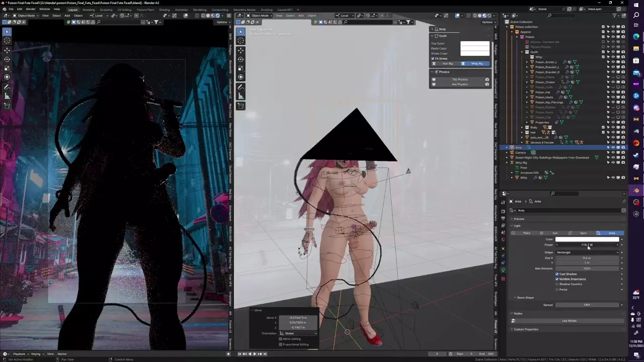Pick the Annotate tool in left viewport

[7, 87]
